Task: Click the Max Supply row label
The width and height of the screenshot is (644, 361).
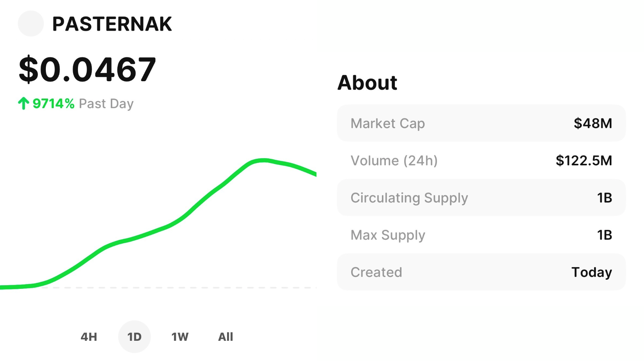Action: pos(388,235)
